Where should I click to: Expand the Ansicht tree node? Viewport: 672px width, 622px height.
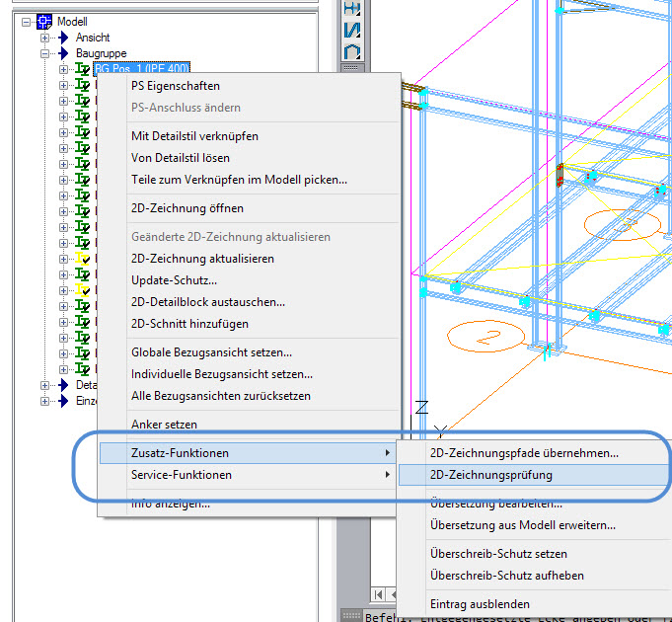pos(45,38)
